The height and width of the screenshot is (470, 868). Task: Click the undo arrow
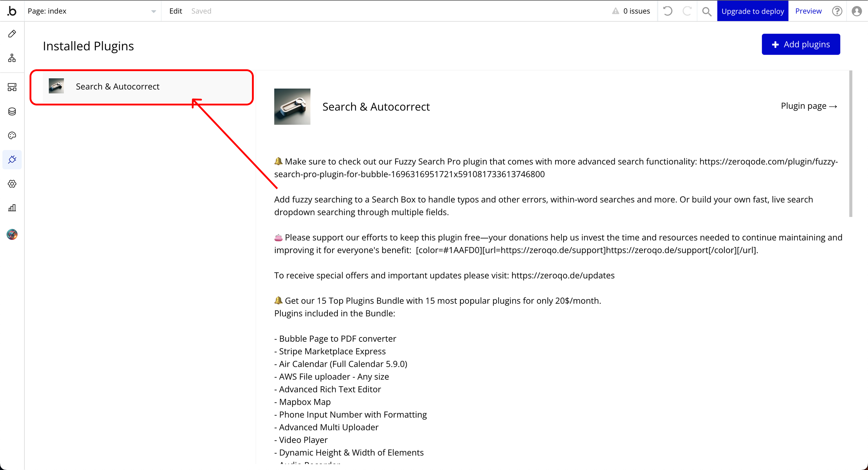pos(667,11)
